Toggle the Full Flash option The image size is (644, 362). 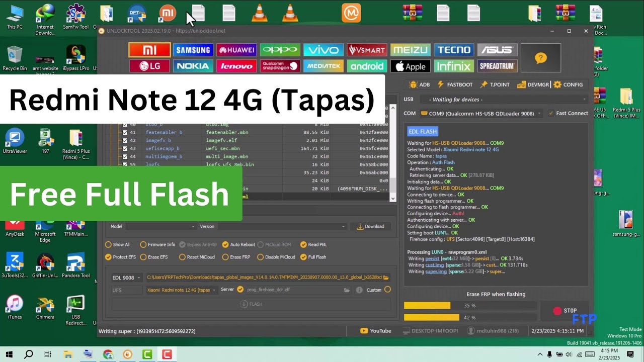(313, 257)
